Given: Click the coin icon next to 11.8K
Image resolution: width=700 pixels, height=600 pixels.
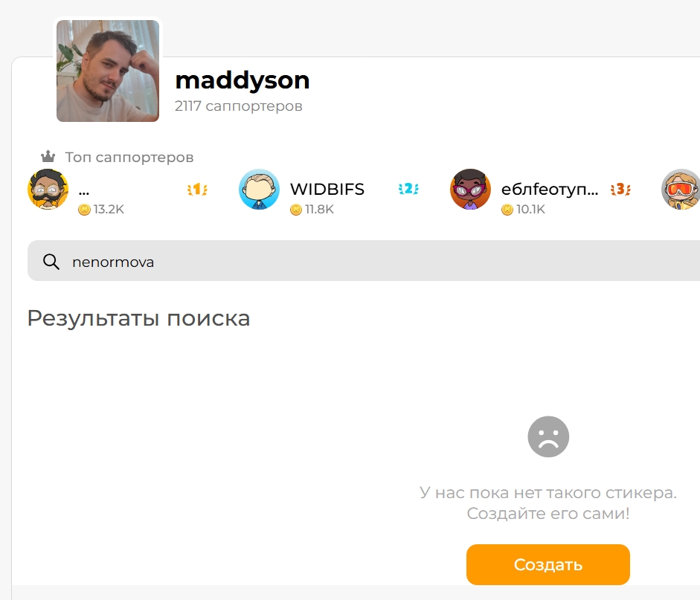Looking at the screenshot, I should coord(296,209).
